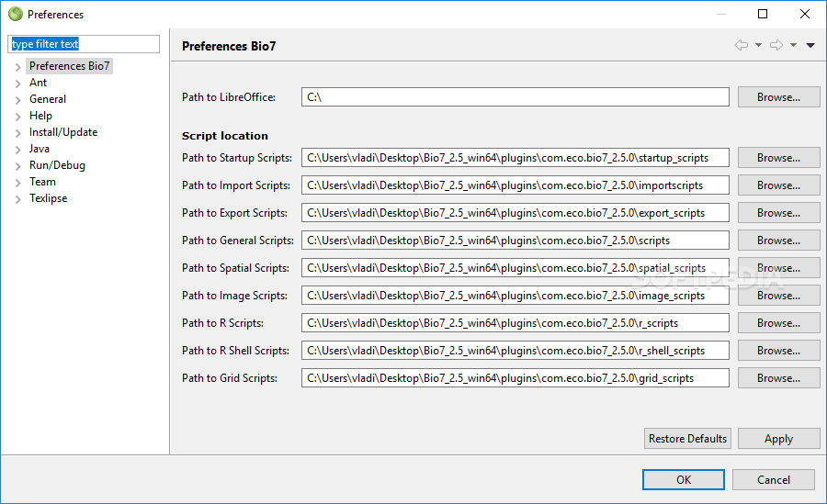Click the Path to Image Scripts field
Image resolution: width=827 pixels, height=504 pixels.
[515, 296]
